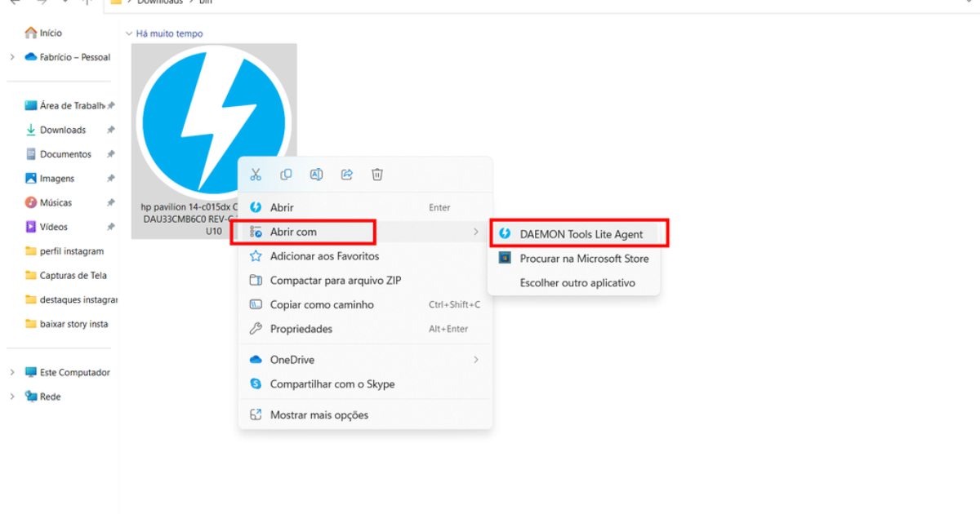Select the Rename icon
This screenshot has height=514, width=980.
(316, 174)
